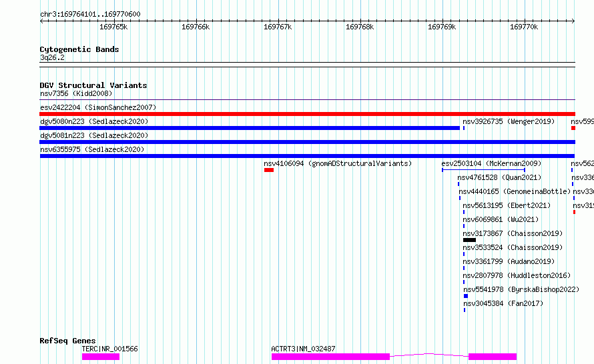Viewport: 594px width, 364px height.
Task: Open the nsv5541978 (ByrskaBishop2022) label
Action: [x=521, y=289]
